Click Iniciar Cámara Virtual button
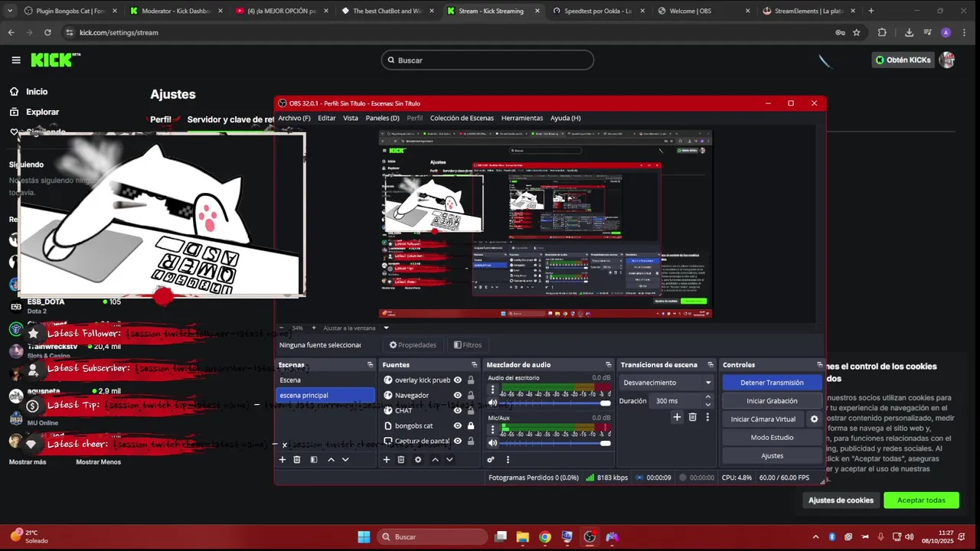Screen dimensions: 980x551 [x=763, y=419]
